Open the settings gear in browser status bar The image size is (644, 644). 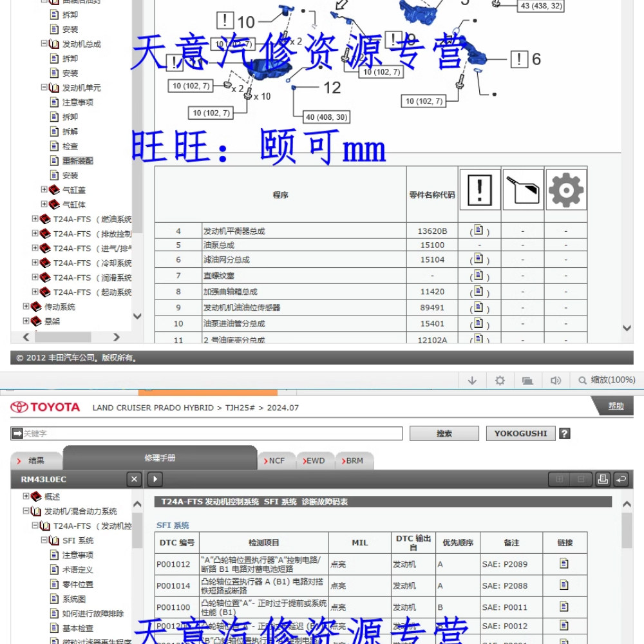coord(500,381)
